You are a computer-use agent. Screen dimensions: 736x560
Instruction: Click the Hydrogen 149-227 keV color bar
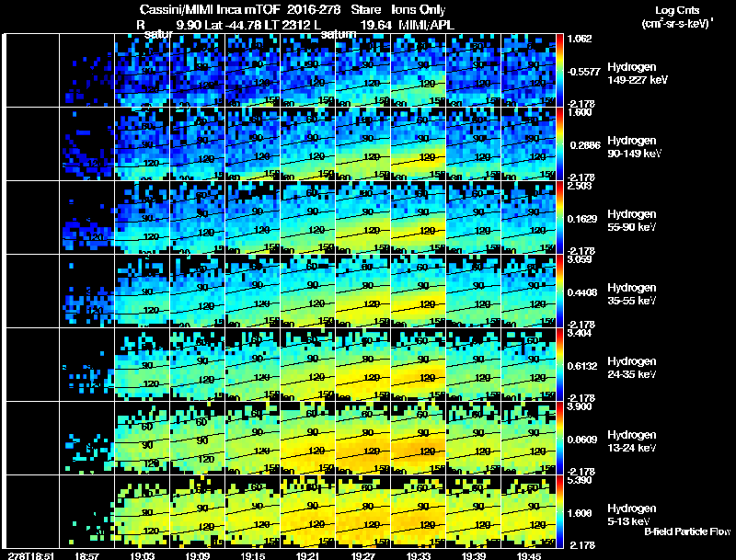click(559, 71)
